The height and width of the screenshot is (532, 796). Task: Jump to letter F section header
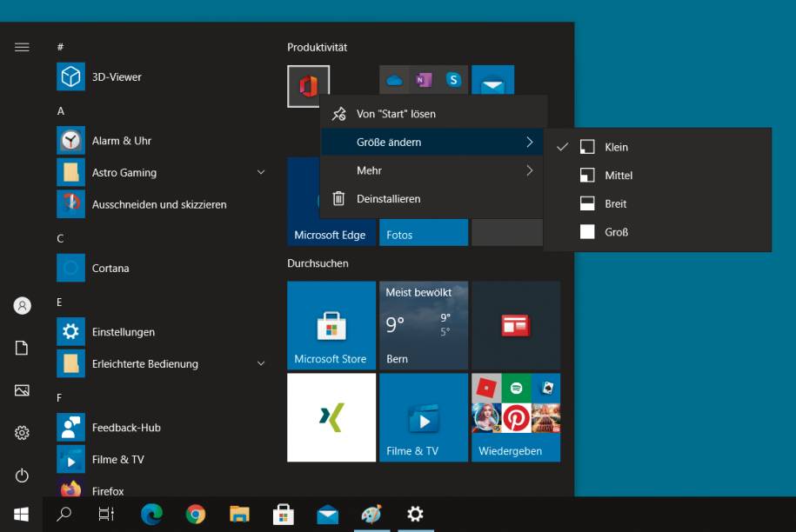(x=59, y=397)
